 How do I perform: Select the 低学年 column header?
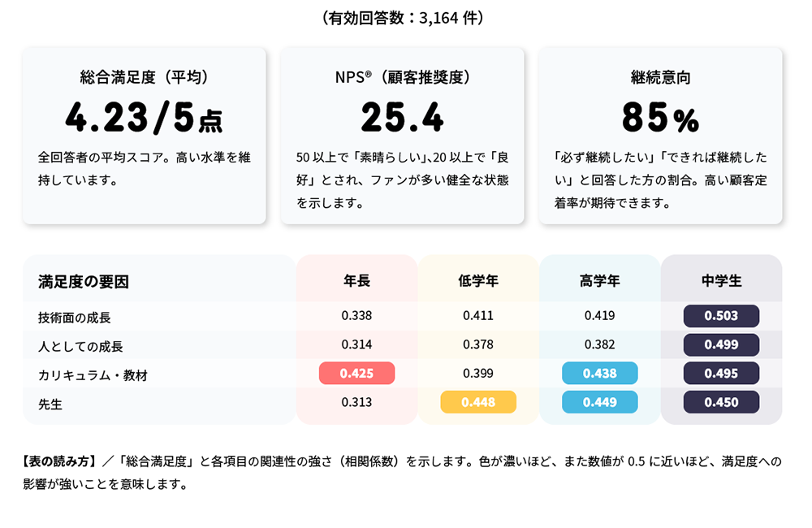pos(478,281)
